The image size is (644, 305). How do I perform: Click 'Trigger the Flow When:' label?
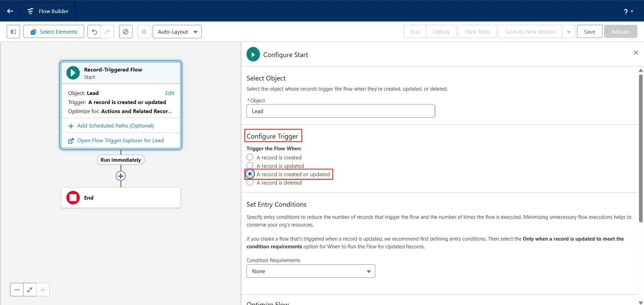[x=274, y=148]
